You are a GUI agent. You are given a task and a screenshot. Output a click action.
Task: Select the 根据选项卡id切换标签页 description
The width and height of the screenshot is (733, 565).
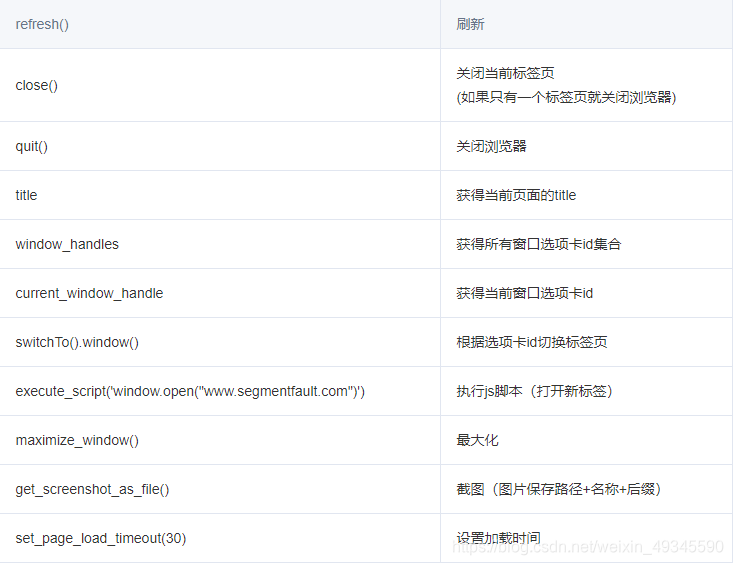(x=532, y=342)
